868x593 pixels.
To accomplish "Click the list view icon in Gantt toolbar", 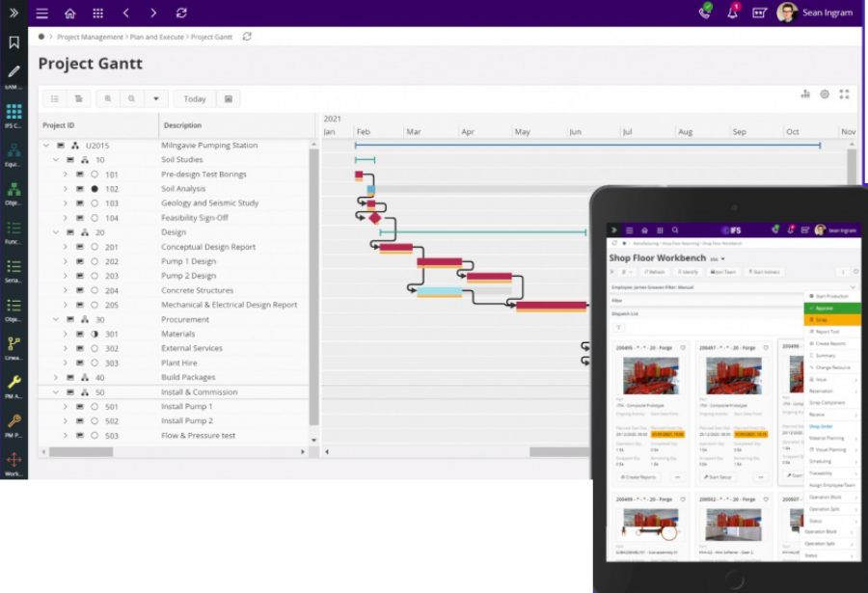I will pyautogui.click(x=55, y=98).
